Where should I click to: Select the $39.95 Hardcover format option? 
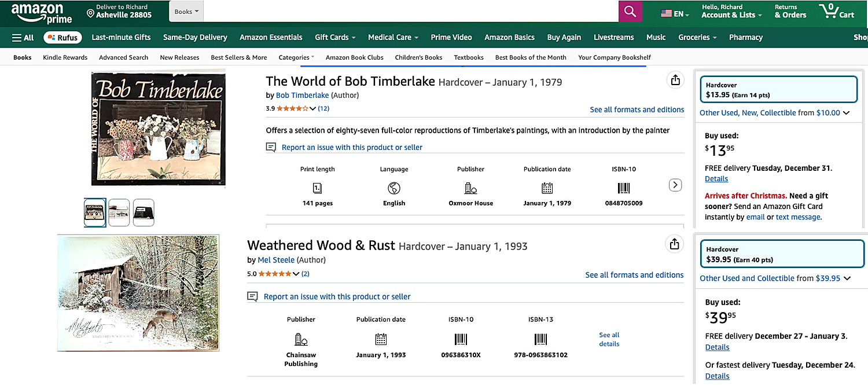778,255
